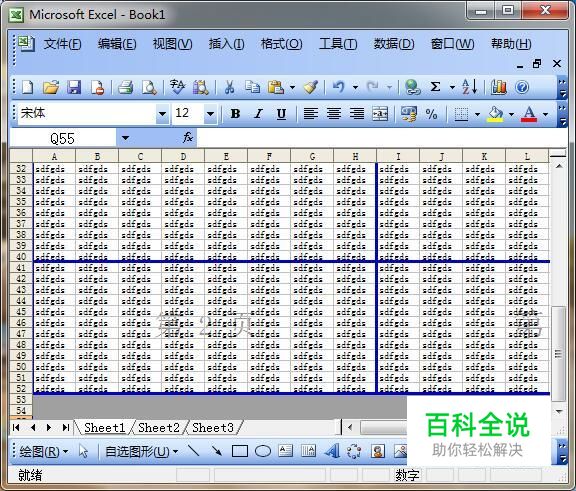Select the oval drawing tool
Viewport: 576px width, 491px height.
tap(263, 451)
